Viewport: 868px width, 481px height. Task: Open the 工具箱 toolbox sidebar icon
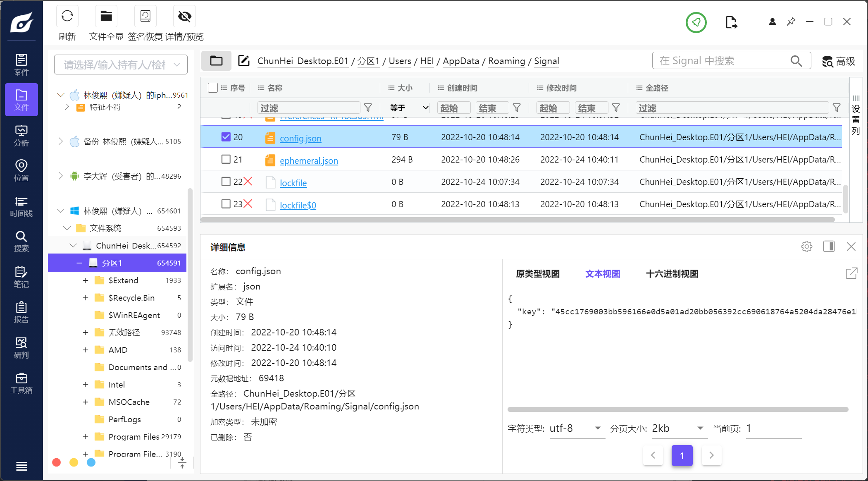point(21,383)
